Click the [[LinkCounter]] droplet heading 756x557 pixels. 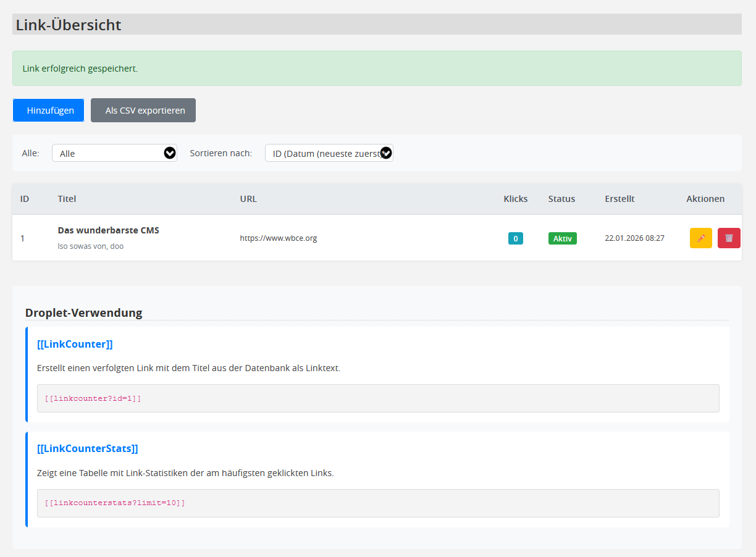pyautogui.click(x=75, y=344)
